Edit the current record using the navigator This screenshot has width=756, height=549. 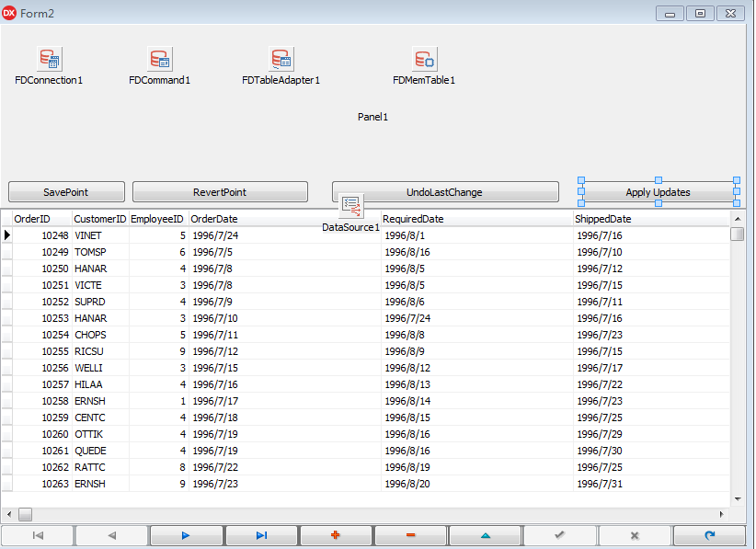[x=485, y=534]
